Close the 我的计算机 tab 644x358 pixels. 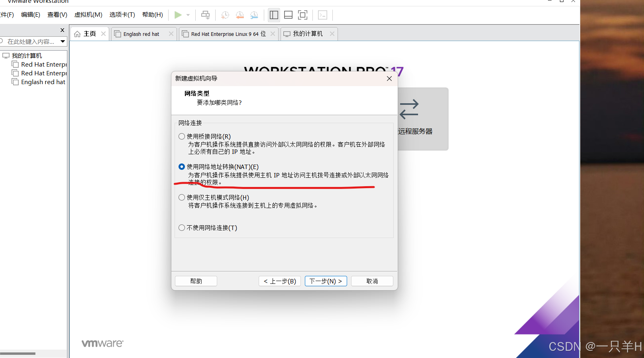[x=332, y=34]
